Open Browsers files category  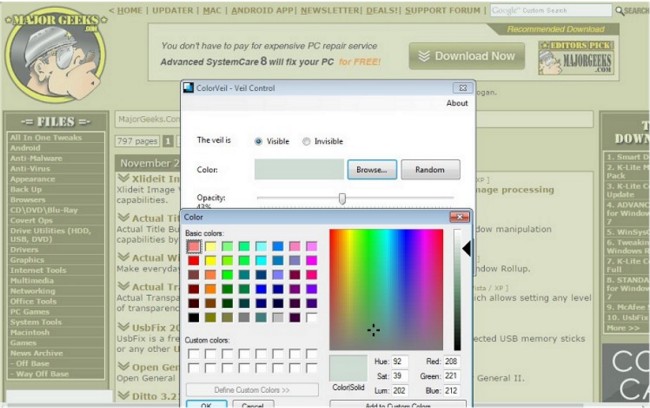27,199
